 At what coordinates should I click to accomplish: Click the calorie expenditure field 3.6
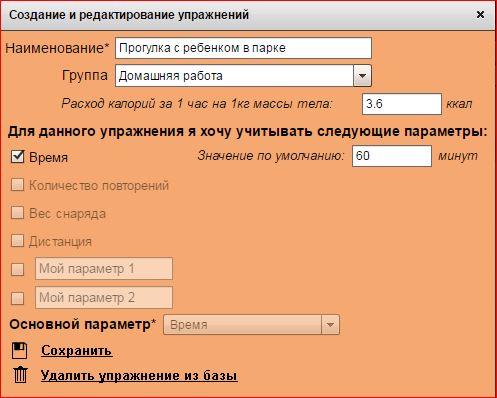coord(402,104)
